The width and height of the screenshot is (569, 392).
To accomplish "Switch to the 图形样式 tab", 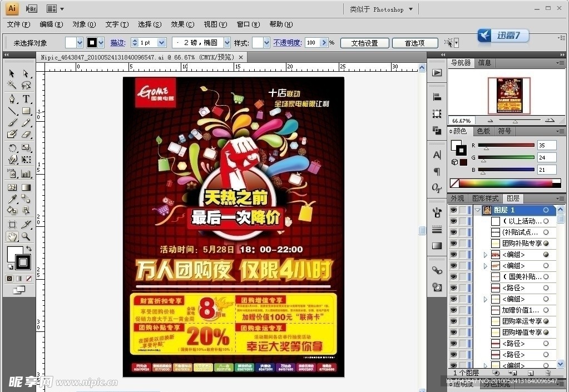I will tap(485, 199).
